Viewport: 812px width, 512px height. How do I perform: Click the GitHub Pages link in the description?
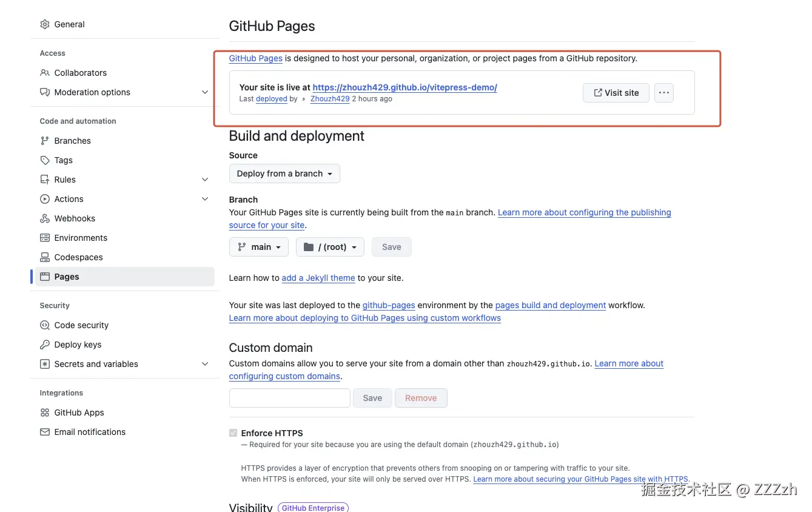pos(256,58)
